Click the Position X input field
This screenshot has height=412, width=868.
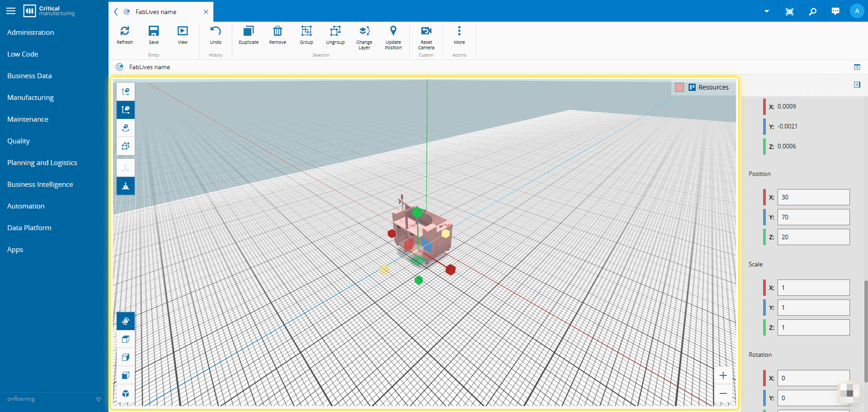(x=813, y=197)
